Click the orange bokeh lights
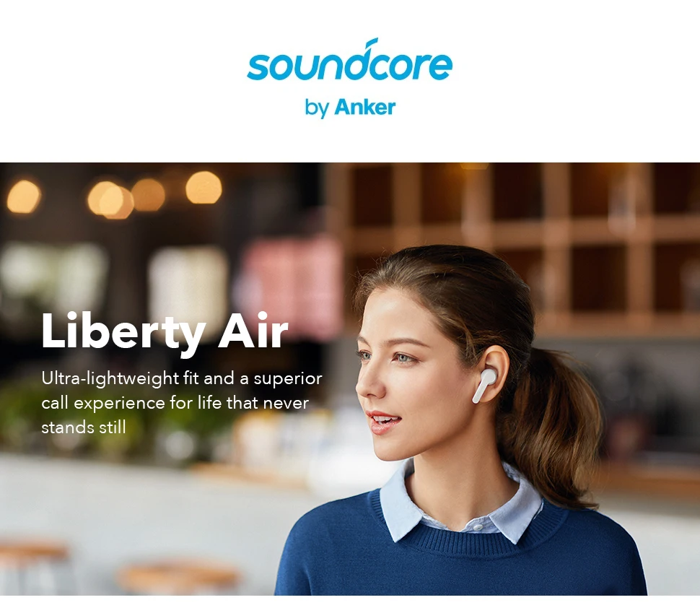 point(114,196)
